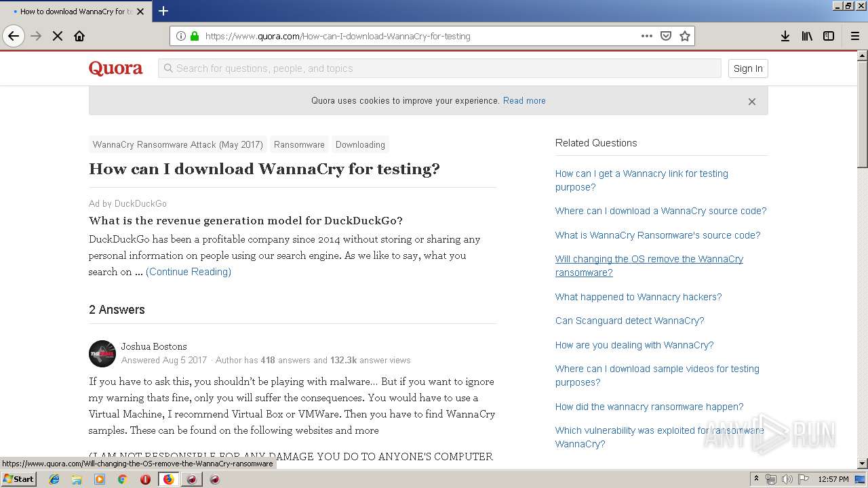This screenshot has height=488, width=868.
Task: Open the Windows Start menu
Action: click(x=19, y=479)
